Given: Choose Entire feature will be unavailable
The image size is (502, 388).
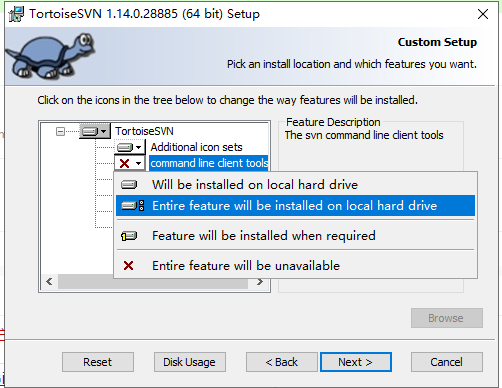Looking at the screenshot, I should click(295, 266).
